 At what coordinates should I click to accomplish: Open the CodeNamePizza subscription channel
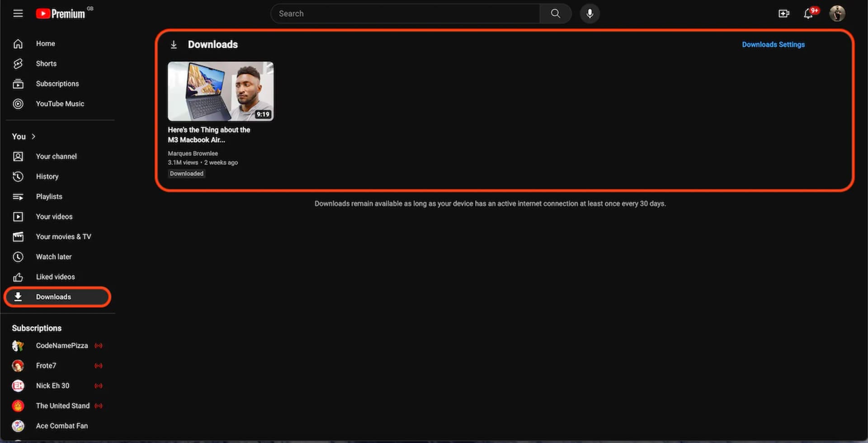[61, 345]
